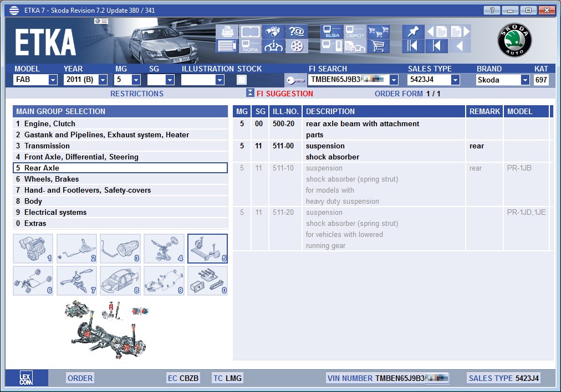Open the list view icon
The image size is (561, 392).
click(x=227, y=46)
